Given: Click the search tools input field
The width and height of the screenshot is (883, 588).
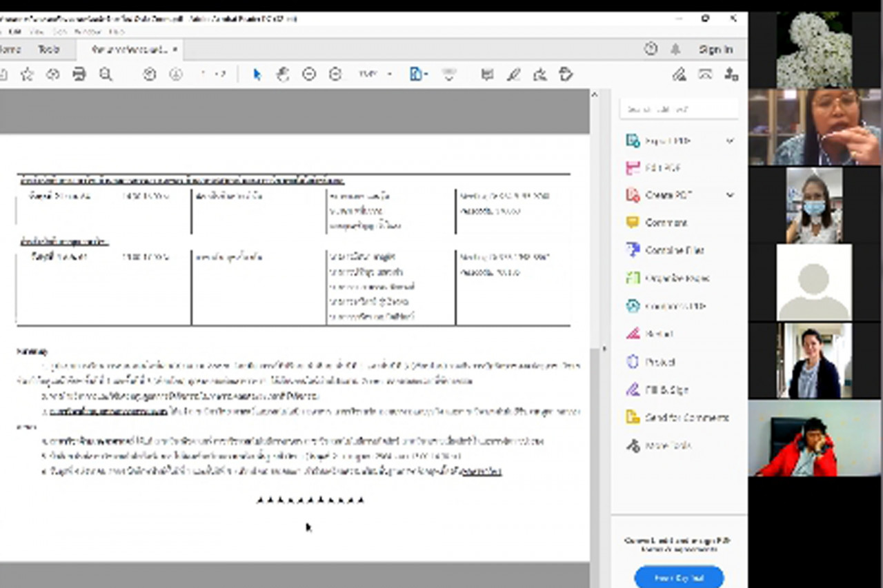Looking at the screenshot, I should click(x=679, y=109).
